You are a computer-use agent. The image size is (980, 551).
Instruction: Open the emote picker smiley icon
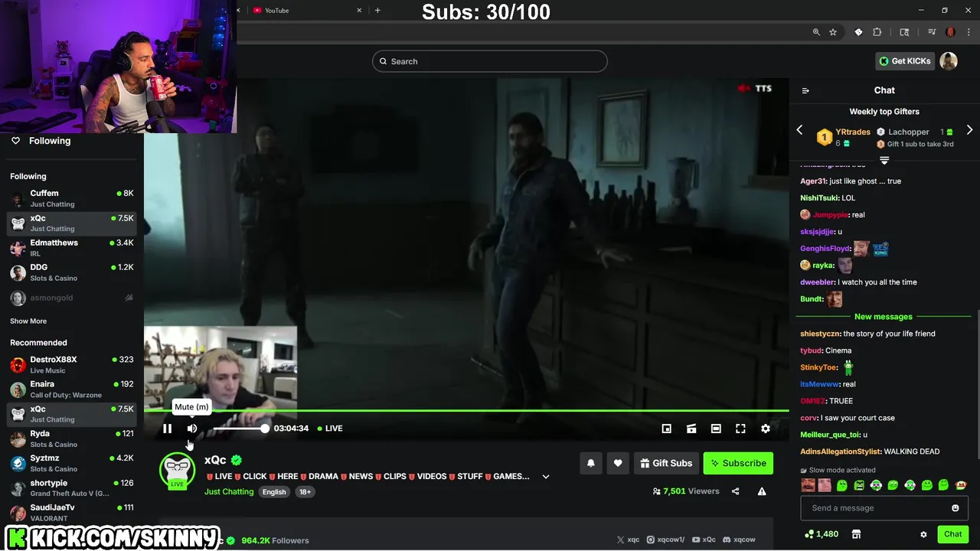point(955,508)
